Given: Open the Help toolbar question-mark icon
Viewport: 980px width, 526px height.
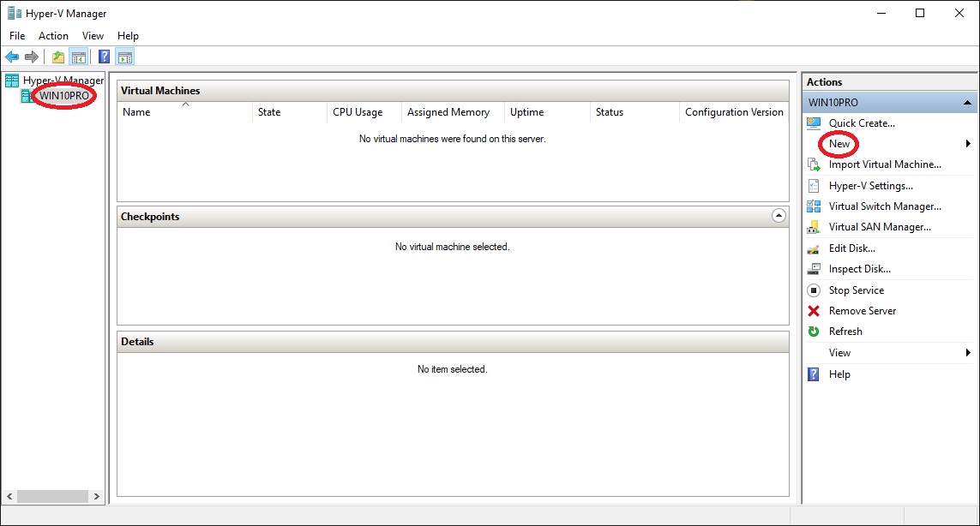Looking at the screenshot, I should (105, 57).
